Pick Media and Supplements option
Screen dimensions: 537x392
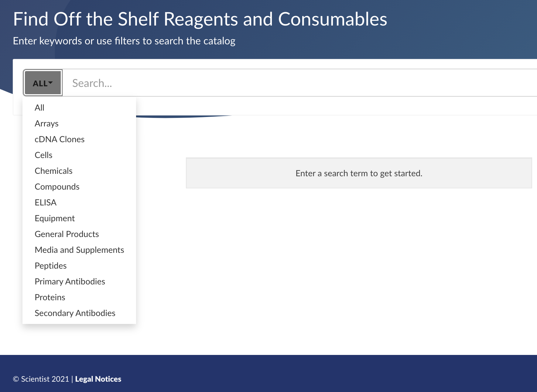(79, 250)
